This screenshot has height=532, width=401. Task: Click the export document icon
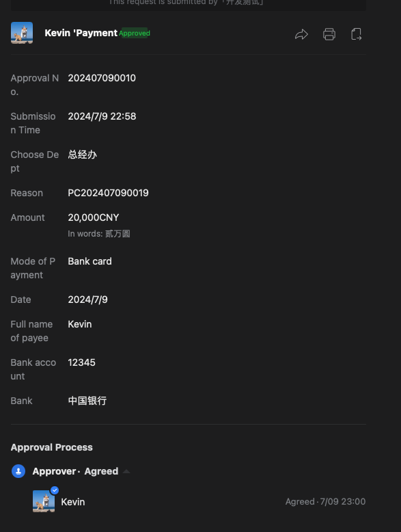pyautogui.click(x=357, y=34)
